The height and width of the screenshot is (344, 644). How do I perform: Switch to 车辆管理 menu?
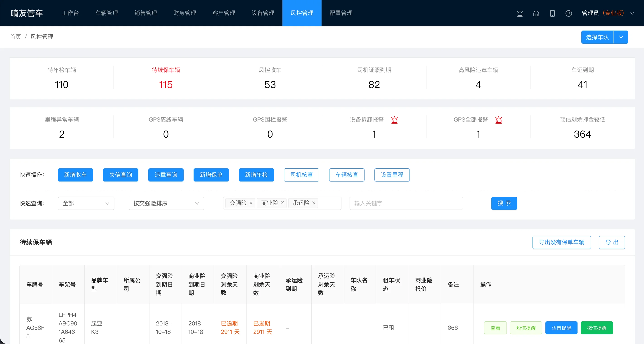pyautogui.click(x=107, y=13)
